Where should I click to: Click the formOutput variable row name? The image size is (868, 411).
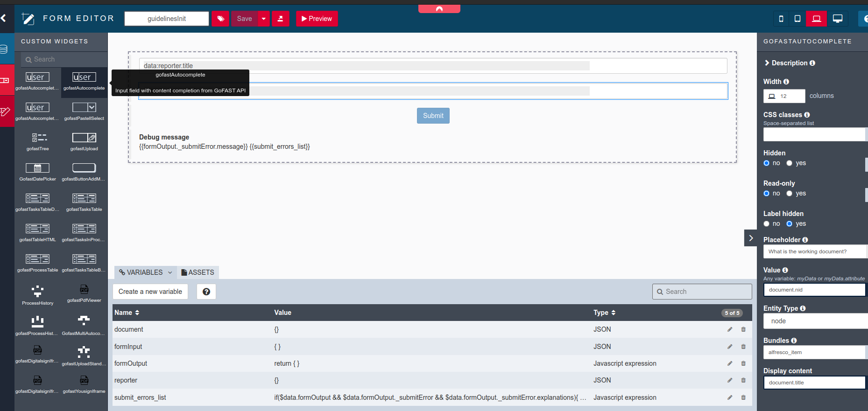coord(131,363)
